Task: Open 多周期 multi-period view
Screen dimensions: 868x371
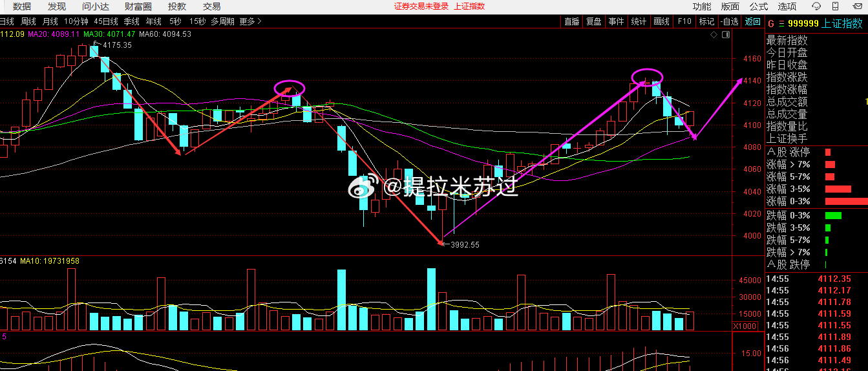Action: (222, 21)
